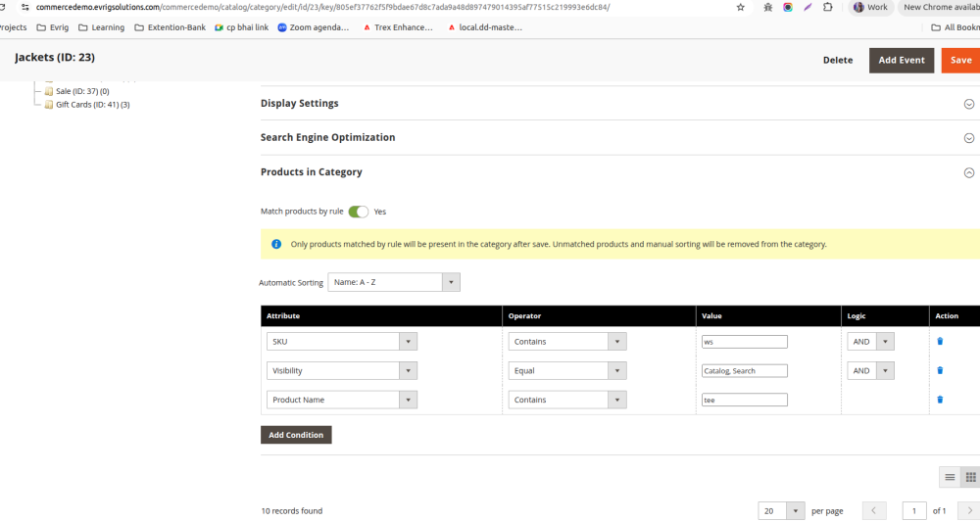Switch to grid view of products
The height and width of the screenshot is (522, 980).
pos(971,477)
